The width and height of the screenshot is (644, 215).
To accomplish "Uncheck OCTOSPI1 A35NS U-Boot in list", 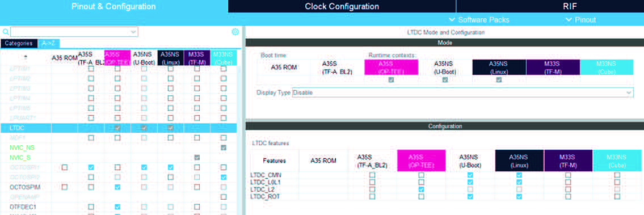I will coord(144,167).
